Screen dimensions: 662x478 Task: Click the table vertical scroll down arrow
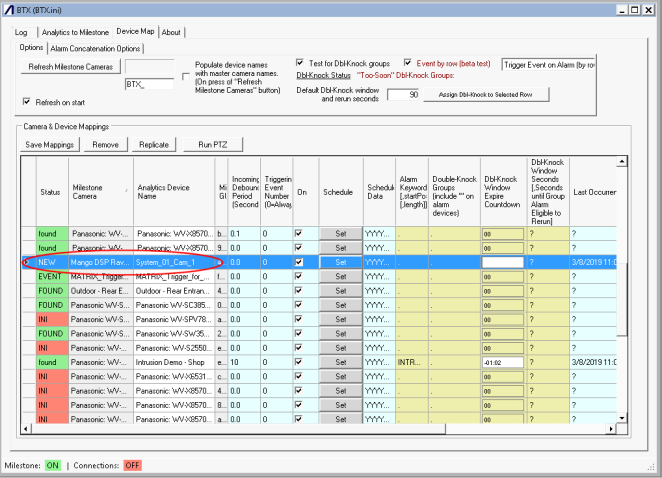(621, 418)
